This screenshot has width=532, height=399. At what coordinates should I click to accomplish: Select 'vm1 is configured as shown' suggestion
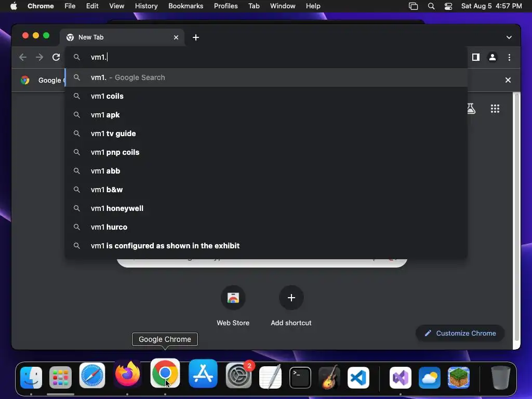click(x=267, y=245)
